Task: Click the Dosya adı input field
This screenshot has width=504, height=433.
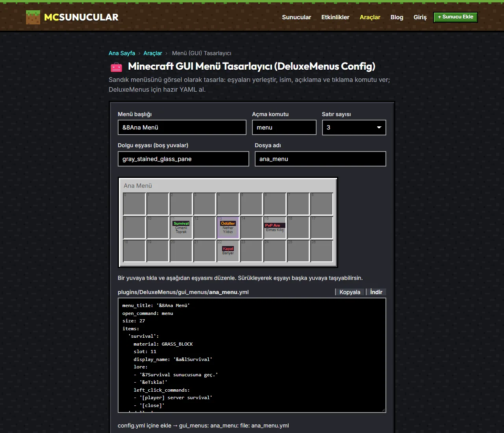Action: coord(321,159)
